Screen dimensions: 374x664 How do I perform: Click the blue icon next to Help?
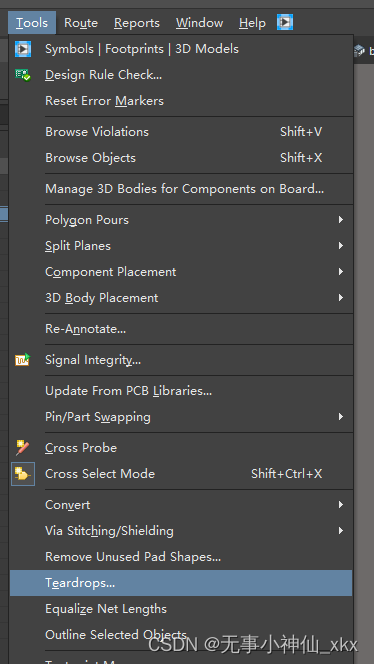(x=285, y=22)
